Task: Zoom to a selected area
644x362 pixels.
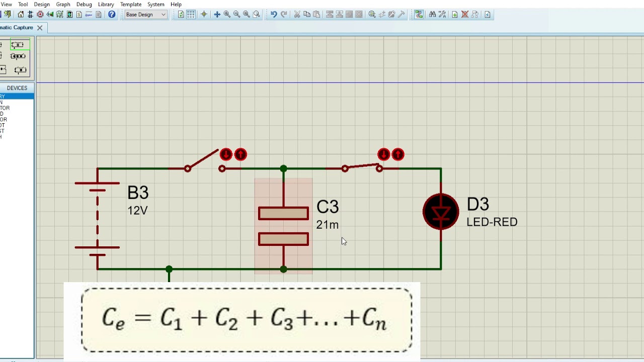Action: (x=256, y=15)
